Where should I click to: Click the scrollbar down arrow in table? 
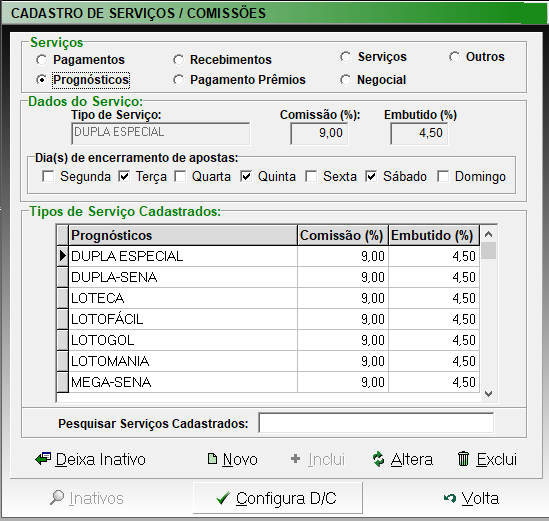(488, 394)
